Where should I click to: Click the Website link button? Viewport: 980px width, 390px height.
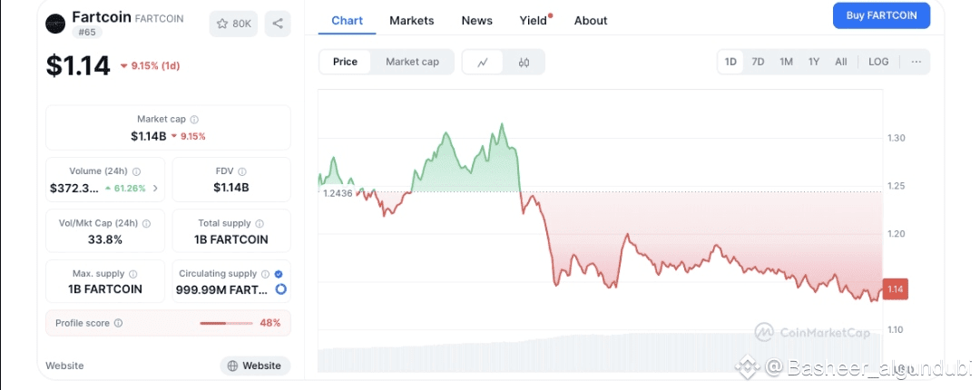coord(255,366)
